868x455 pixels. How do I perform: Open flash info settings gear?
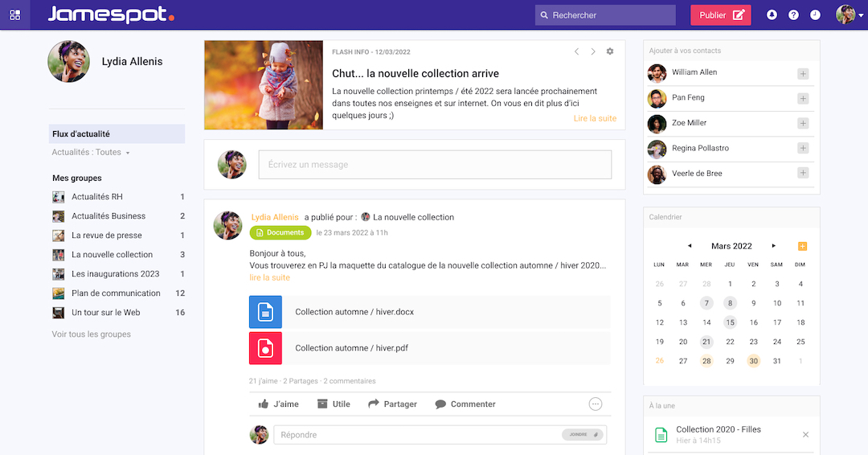tap(610, 51)
